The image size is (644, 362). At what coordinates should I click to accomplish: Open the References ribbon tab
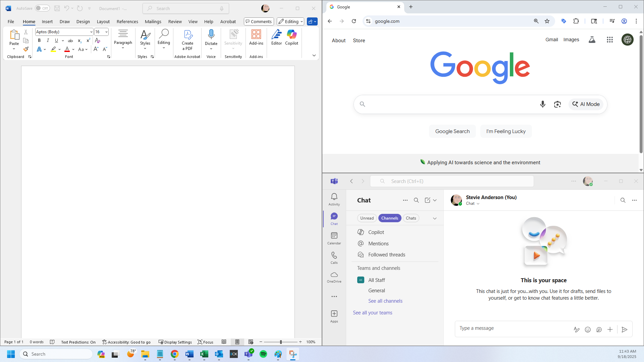127,21
